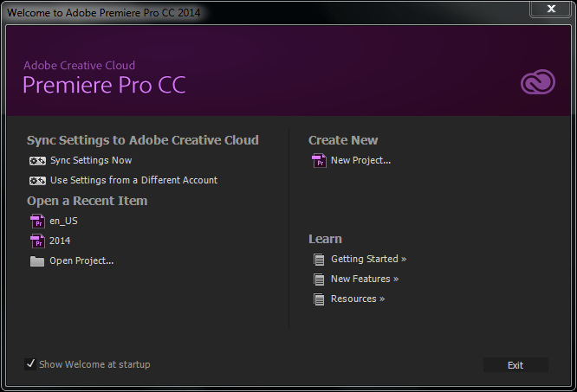The width and height of the screenshot is (577, 392).
Task: Click the Creative Cloud logo in the header
Action: pos(537,82)
